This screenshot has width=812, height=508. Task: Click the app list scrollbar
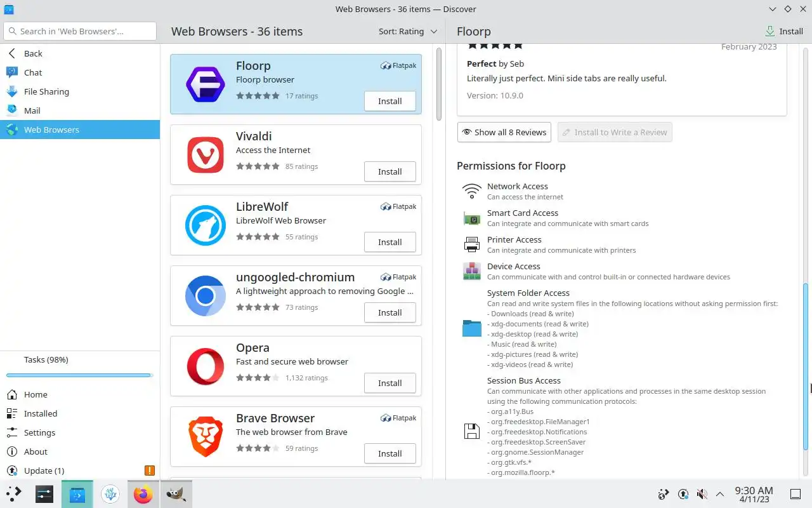pos(439,83)
